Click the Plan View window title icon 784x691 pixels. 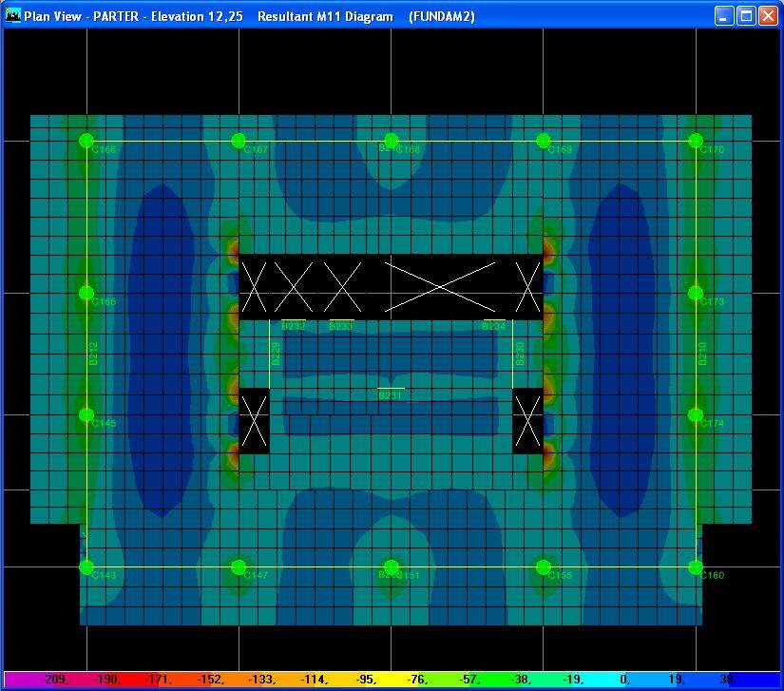pos(13,16)
